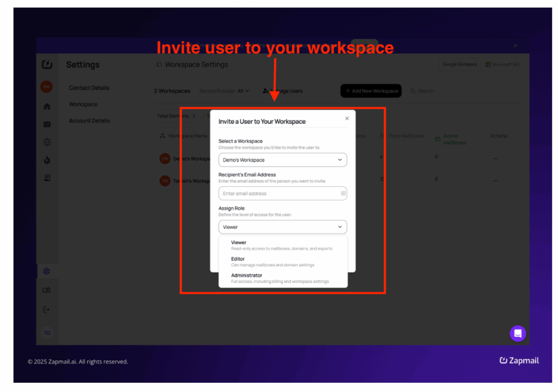Switch to the Microsoft 365 filter
The height and width of the screenshot is (392, 558).
pos(502,64)
